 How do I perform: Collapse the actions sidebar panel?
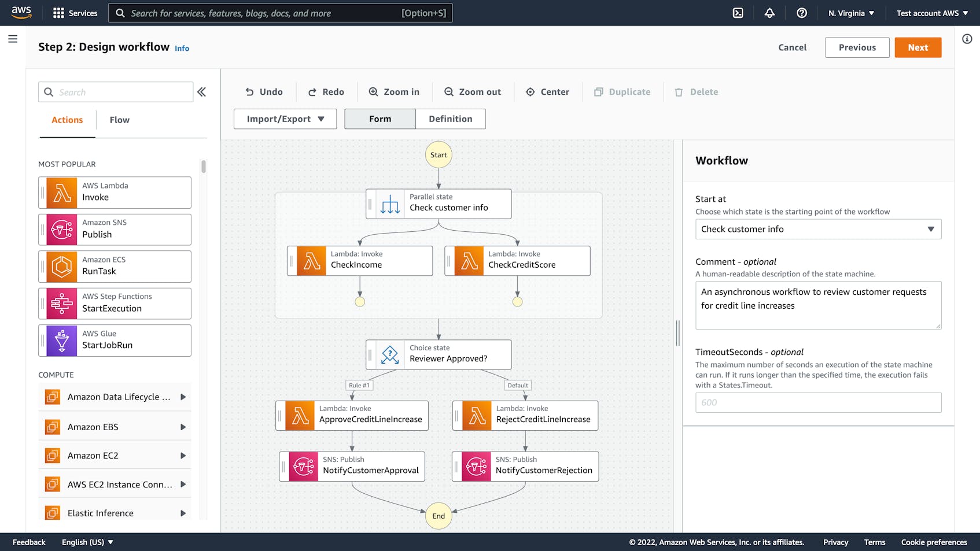coord(201,91)
